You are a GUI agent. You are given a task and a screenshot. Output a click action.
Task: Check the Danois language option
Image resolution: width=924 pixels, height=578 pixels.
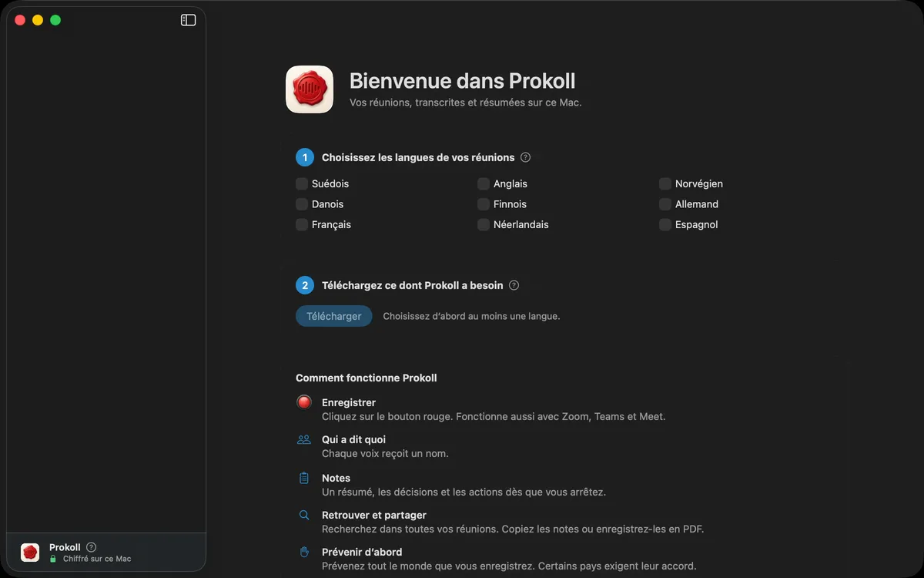(302, 204)
